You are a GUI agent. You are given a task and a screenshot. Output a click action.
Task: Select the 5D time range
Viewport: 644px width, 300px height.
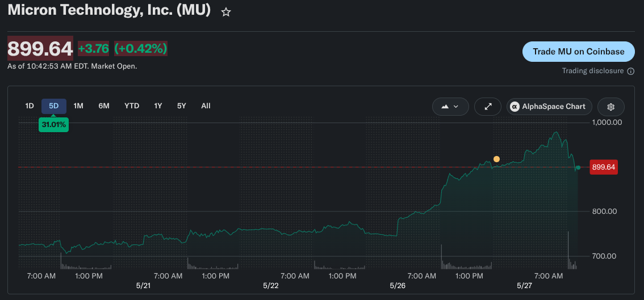tap(54, 106)
